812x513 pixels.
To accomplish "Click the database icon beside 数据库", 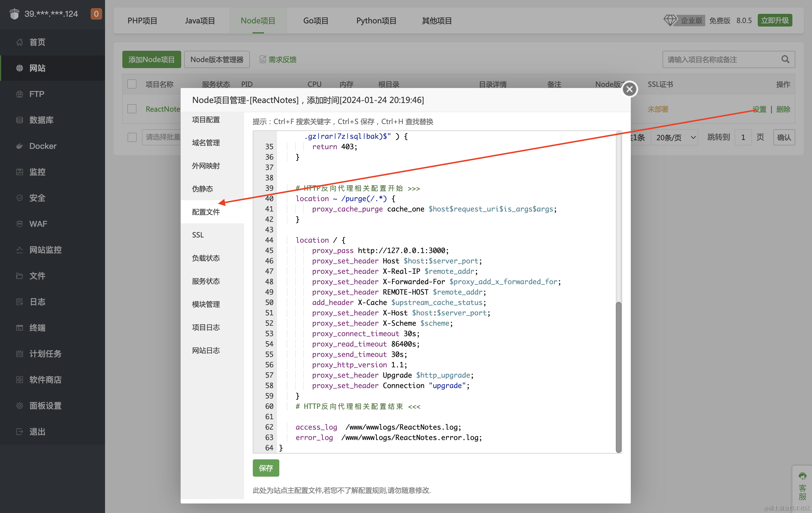I will click(20, 120).
